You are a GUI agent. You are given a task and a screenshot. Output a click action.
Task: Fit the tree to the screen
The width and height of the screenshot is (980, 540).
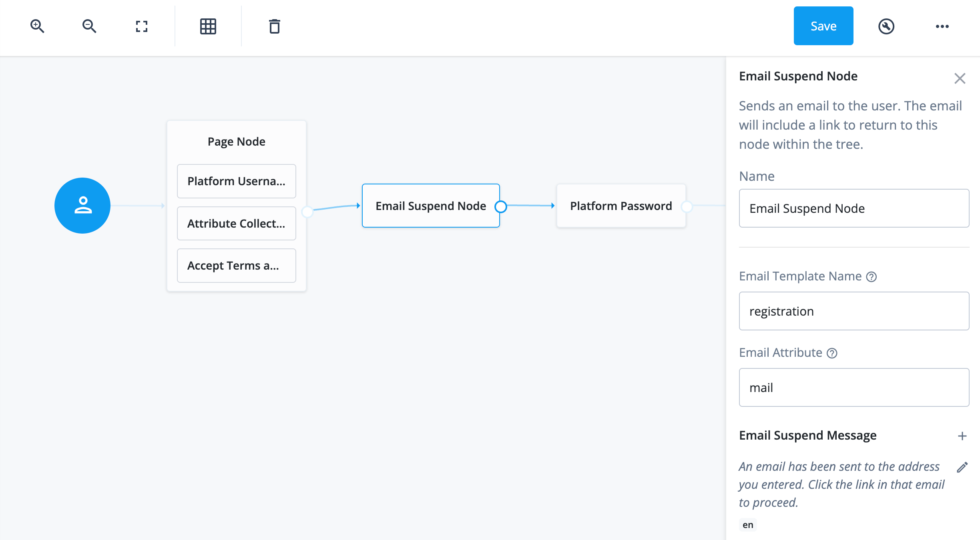click(x=142, y=26)
